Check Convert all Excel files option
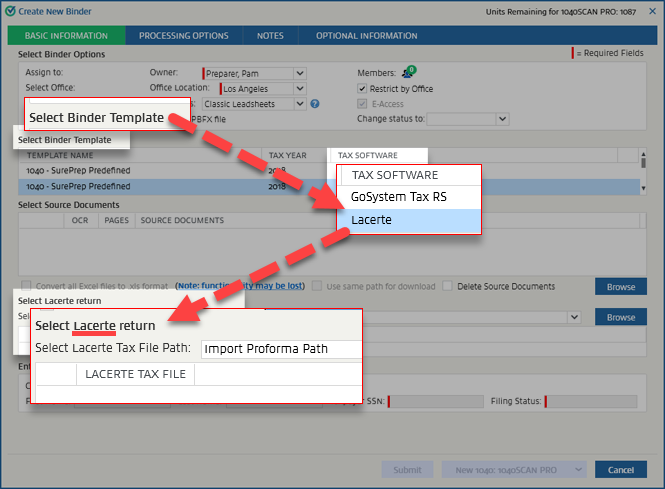The image size is (665, 489). pyautogui.click(x=25, y=286)
